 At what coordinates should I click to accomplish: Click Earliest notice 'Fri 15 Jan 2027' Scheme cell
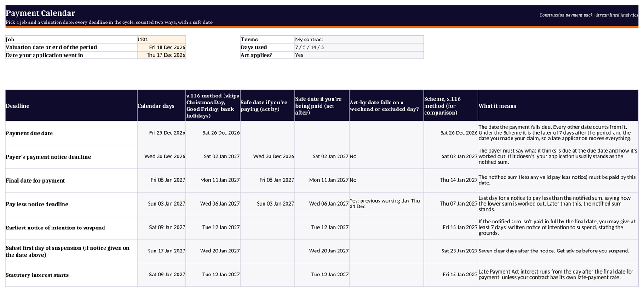tap(451, 227)
